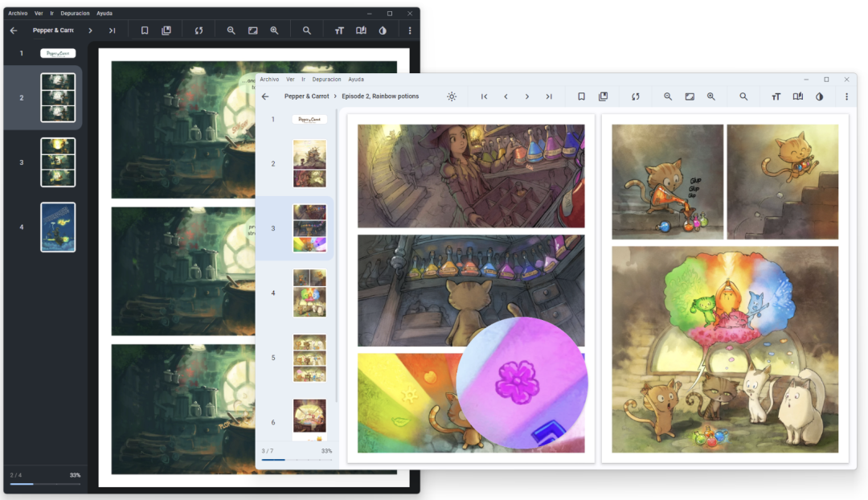Open text size settings in front window
868x500 pixels.
776,96
